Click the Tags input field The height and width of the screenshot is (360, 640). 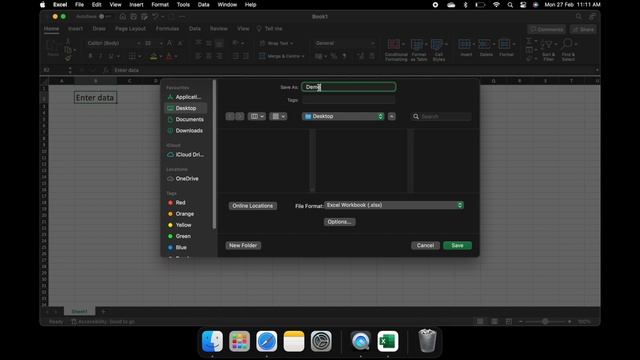click(x=349, y=100)
